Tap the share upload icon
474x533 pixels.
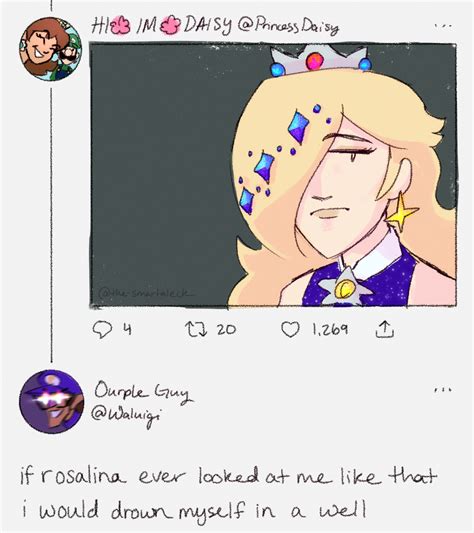(385, 329)
